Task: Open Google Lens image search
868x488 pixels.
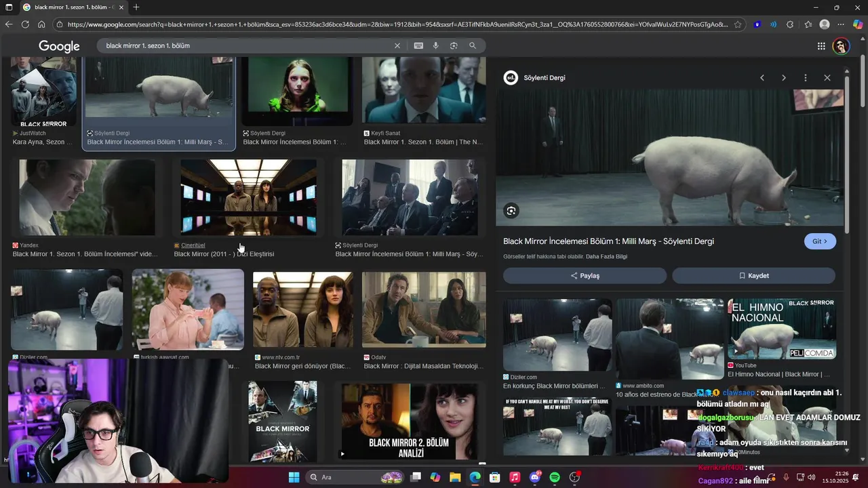Action: tap(454, 45)
